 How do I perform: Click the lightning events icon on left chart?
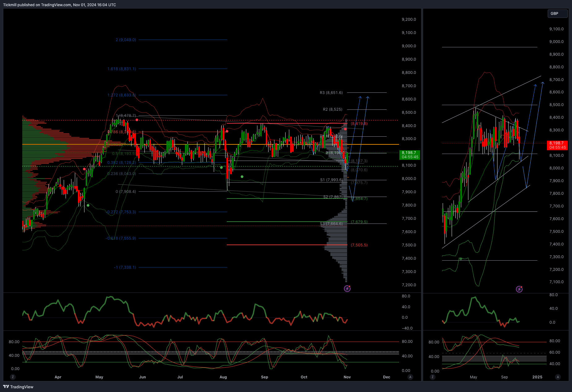[x=347, y=288]
